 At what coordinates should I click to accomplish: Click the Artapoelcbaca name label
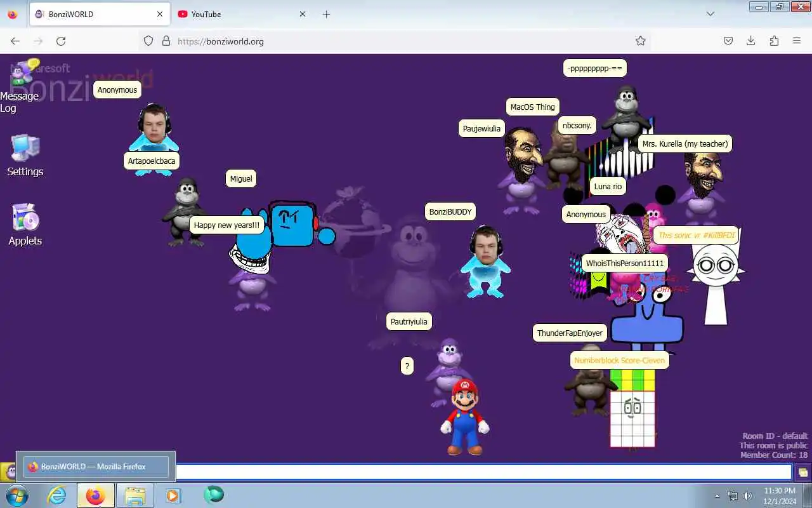point(152,161)
